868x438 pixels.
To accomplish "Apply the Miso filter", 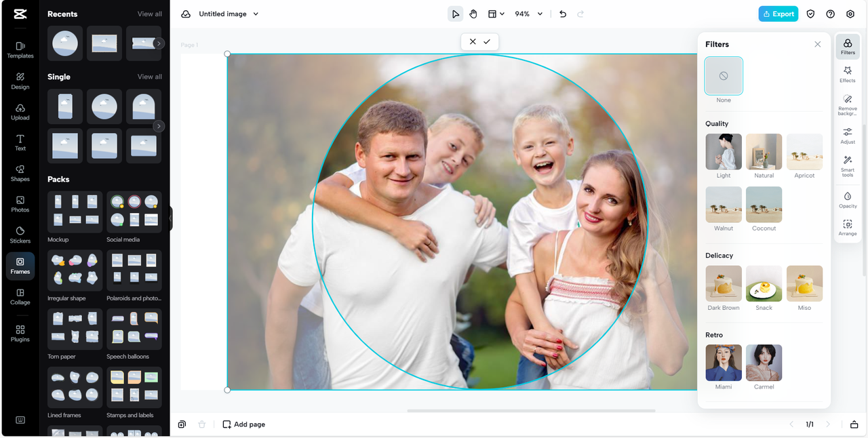I will pyautogui.click(x=805, y=283).
